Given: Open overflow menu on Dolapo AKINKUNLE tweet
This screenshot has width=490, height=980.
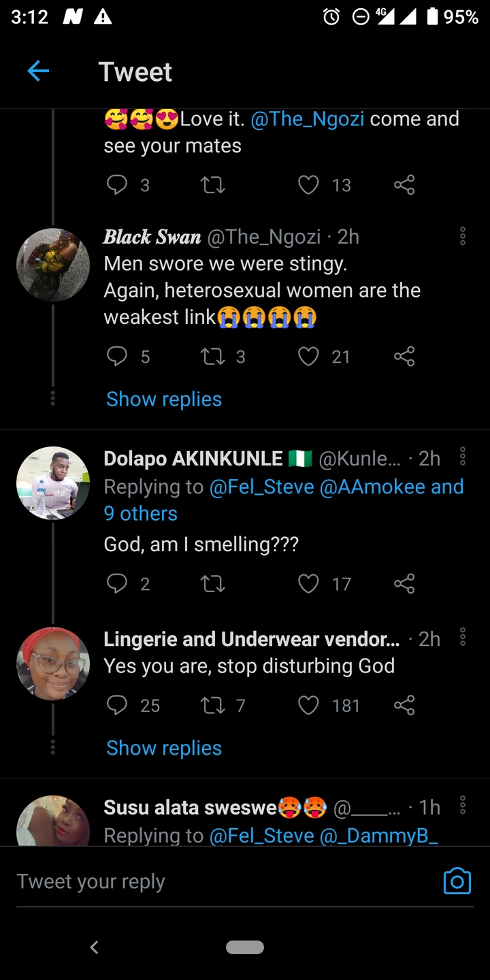Looking at the screenshot, I should tap(463, 457).
